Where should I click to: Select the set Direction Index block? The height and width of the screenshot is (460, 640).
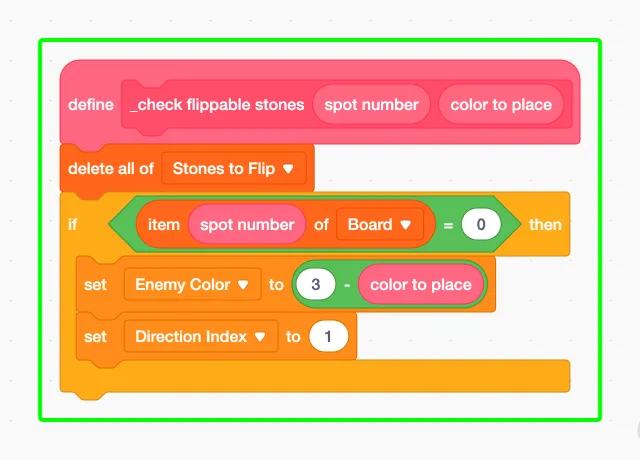pos(96,336)
